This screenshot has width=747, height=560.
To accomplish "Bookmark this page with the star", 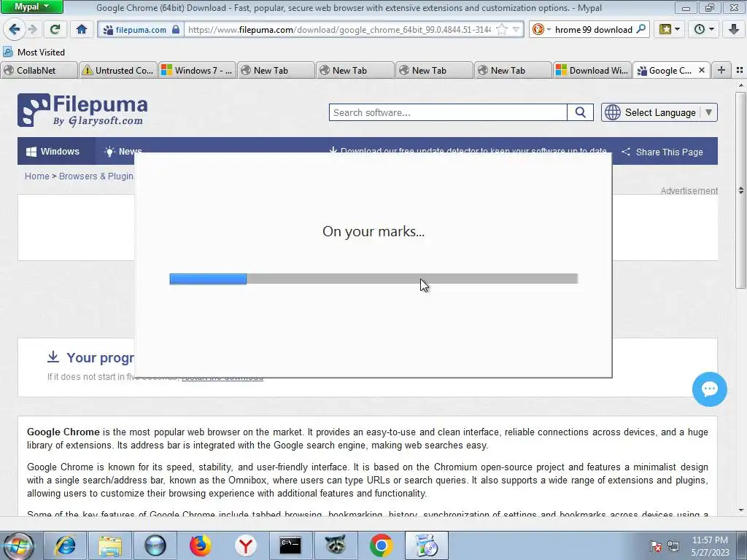I will 502,29.
